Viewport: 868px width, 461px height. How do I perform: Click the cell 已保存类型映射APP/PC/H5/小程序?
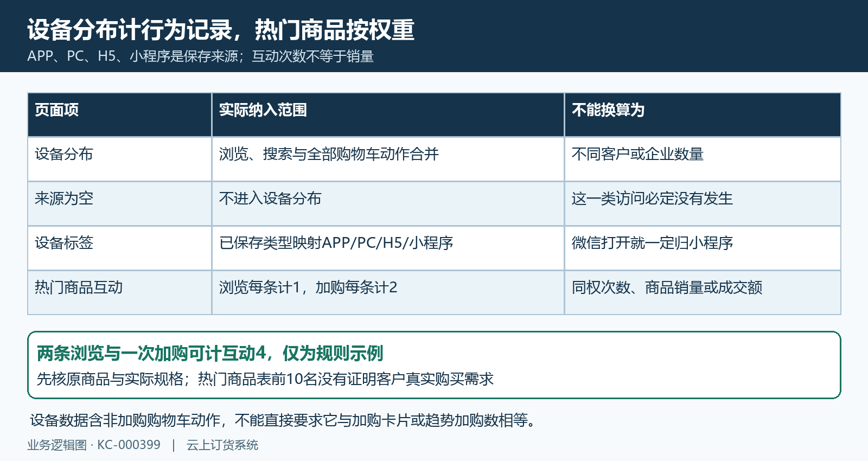pos(388,248)
